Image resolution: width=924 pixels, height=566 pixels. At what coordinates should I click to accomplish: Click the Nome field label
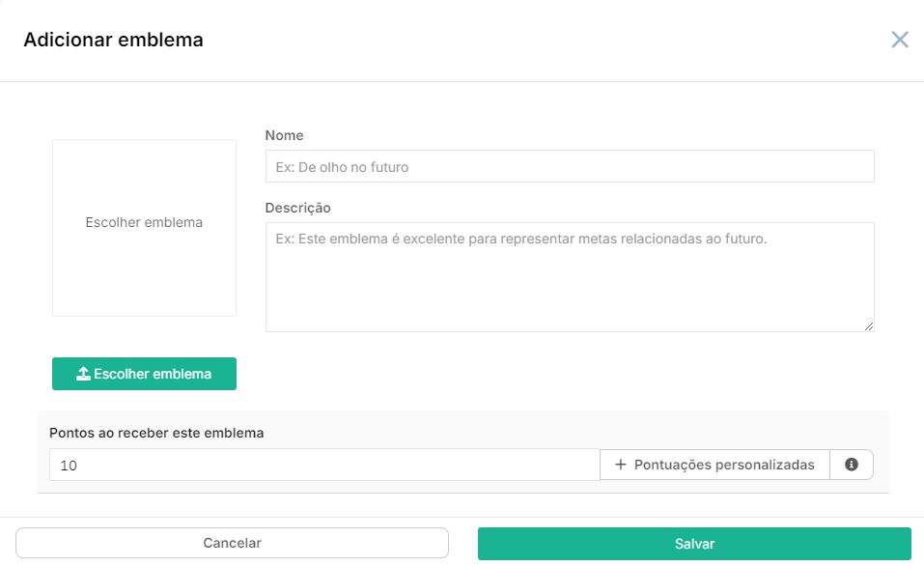[x=284, y=135]
